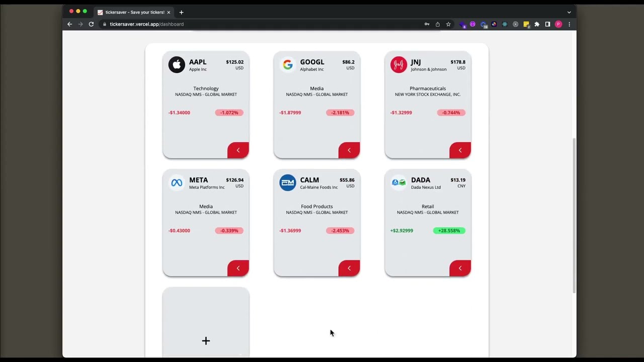Click the share page icon
The height and width of the screenshot is (362, 644).
438,24
